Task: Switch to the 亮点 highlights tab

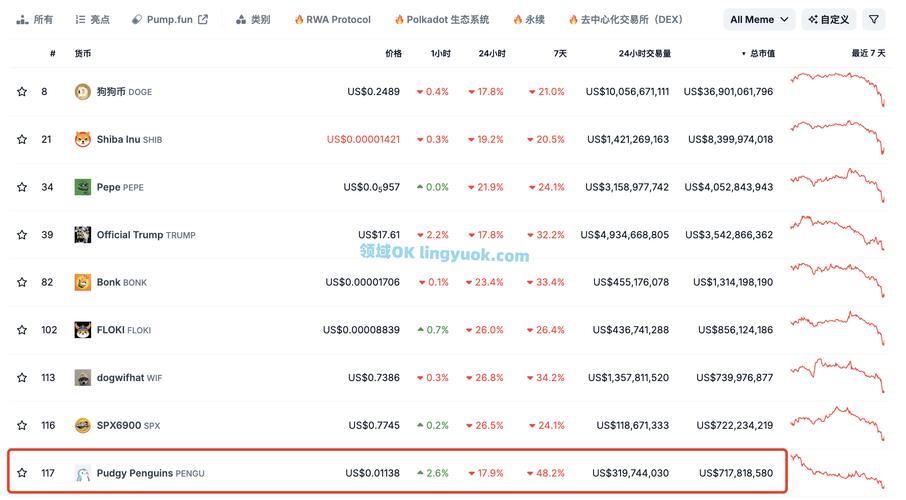Action: 92,20
